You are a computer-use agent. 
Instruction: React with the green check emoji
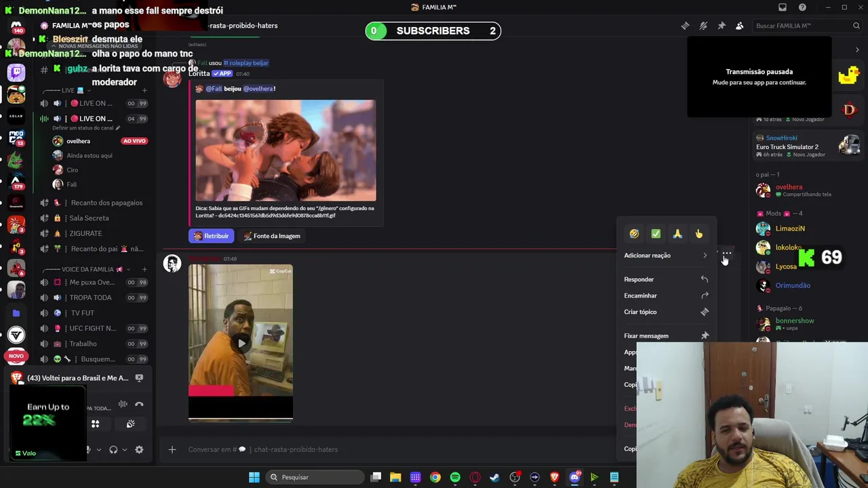(x=656, y=234)
